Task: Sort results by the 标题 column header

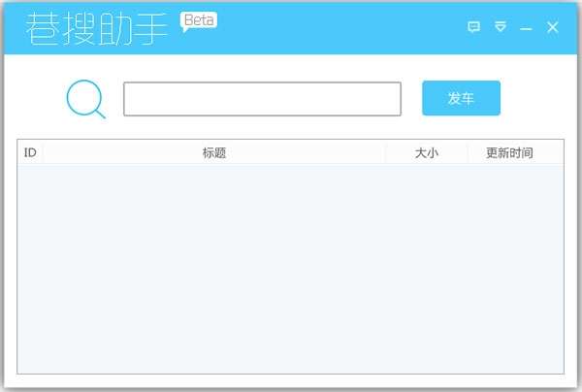Action: click(214, 152)
